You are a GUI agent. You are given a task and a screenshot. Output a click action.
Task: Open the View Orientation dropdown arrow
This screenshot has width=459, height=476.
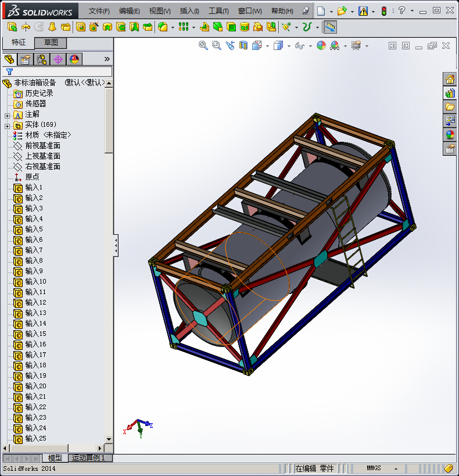point(267,46)
